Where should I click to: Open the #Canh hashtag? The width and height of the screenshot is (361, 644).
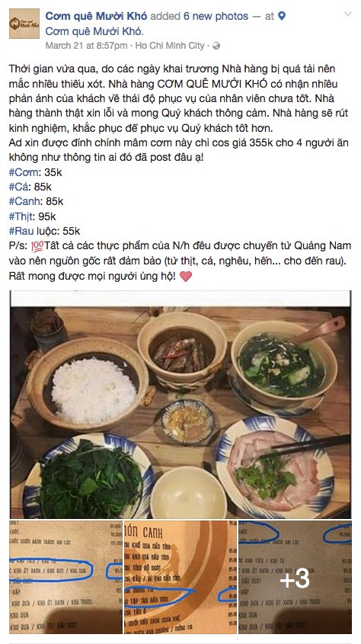[24, 201]
